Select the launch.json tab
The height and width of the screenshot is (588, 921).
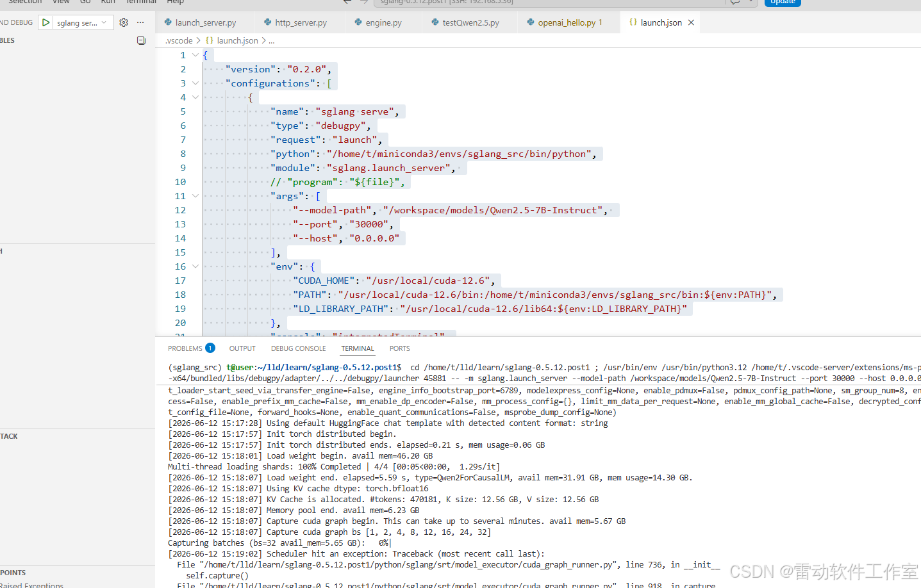pos(661,22)
